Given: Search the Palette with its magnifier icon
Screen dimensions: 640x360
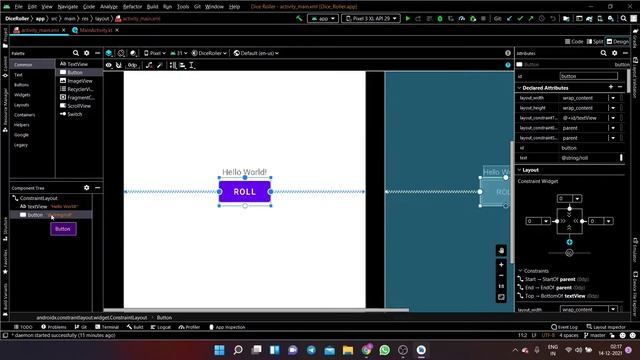Looking at the screenshot, I should [76, 53].
